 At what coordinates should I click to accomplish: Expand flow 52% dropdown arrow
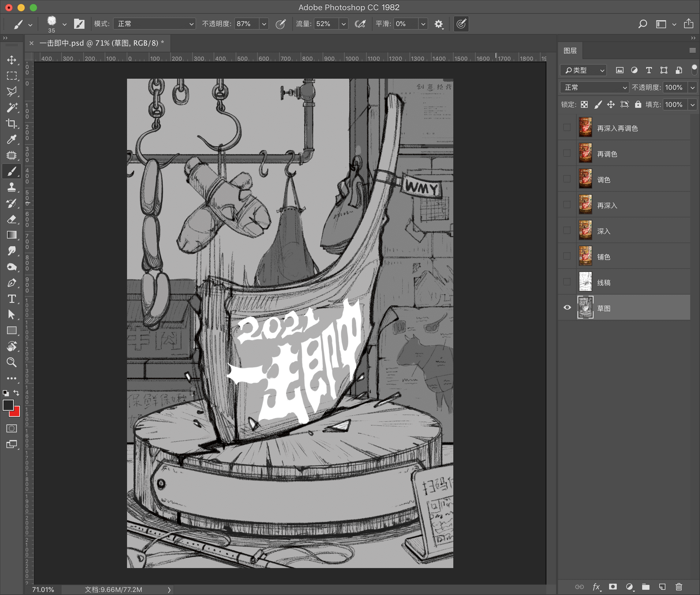tap(344, 24)
